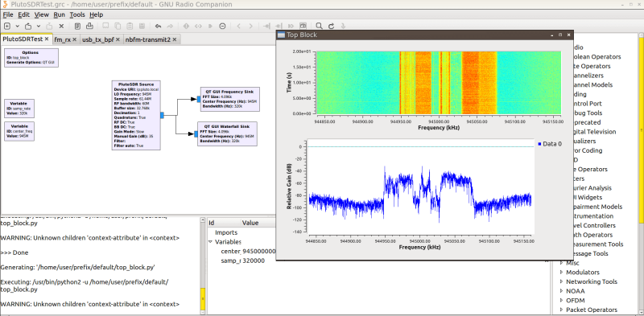
Task: Click the screen capture print icon
Action: point(89,26)
